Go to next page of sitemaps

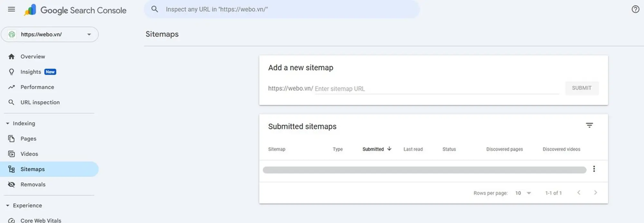[595, 193]
